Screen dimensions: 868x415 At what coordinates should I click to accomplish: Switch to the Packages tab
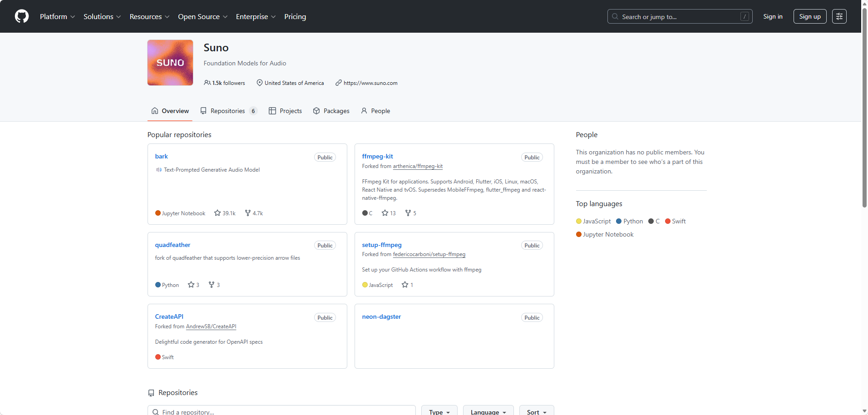(x=331, y=111)
